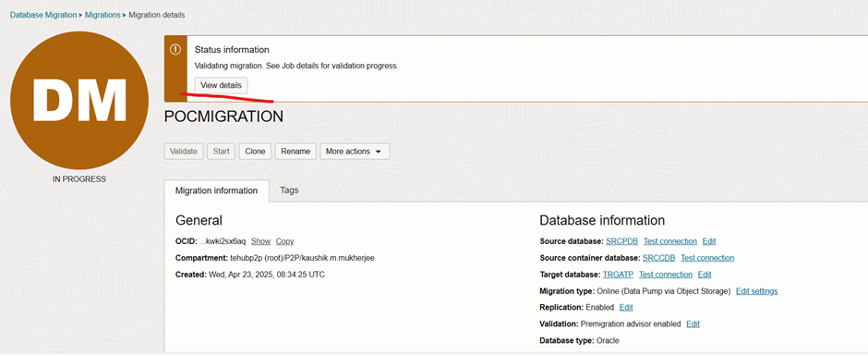Click the Validate button
Screen dimensions: 868x355
point(184,152)
